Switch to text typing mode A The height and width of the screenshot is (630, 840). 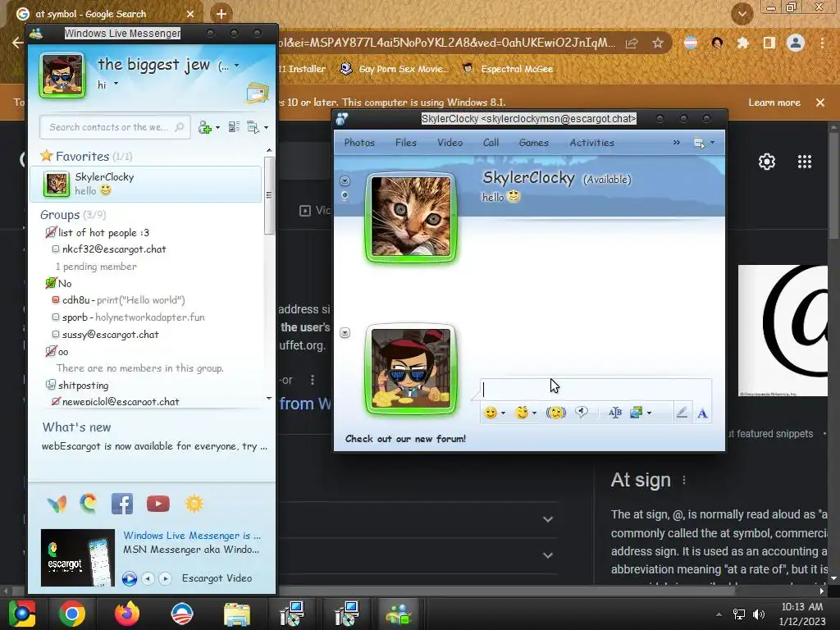point(702,413)
